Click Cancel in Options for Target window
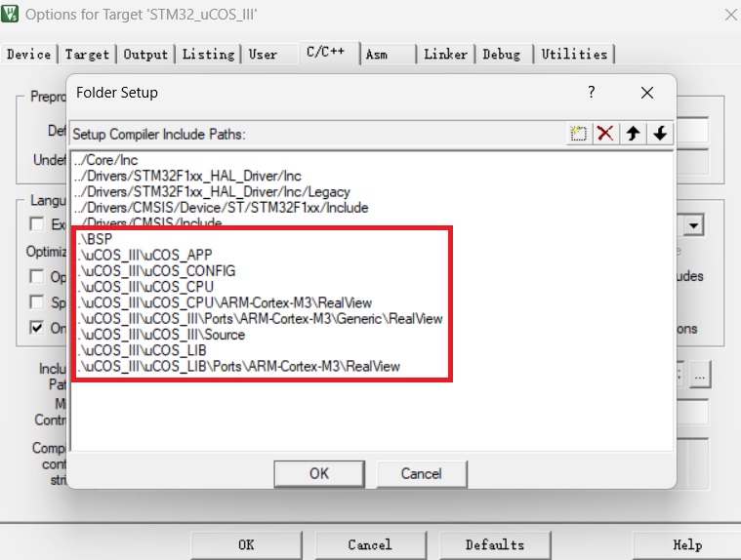This screenshot has width=741, height=560. point(370,545)
